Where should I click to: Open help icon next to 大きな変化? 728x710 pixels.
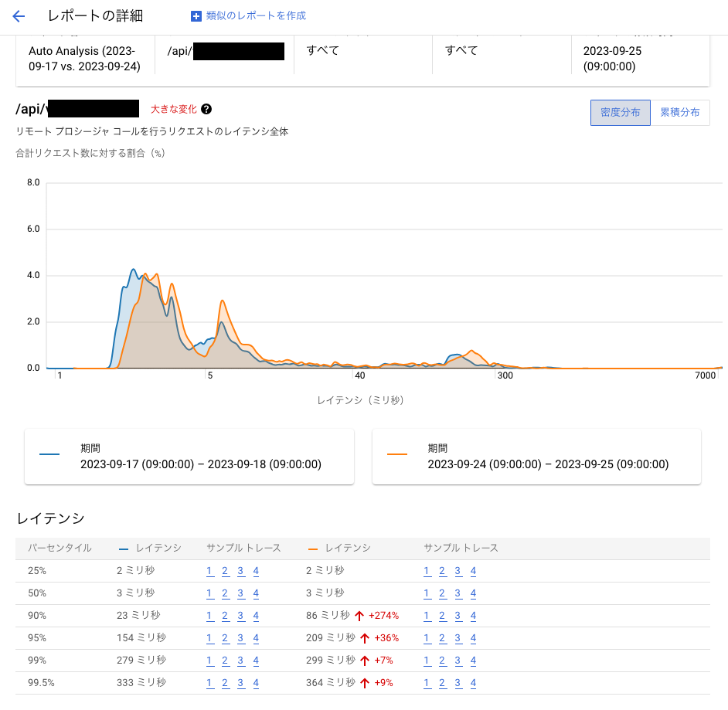(206, 109)
